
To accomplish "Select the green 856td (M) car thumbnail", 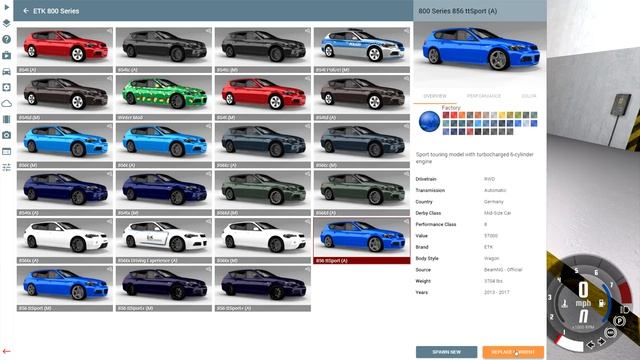I will [x=263, y=193].
